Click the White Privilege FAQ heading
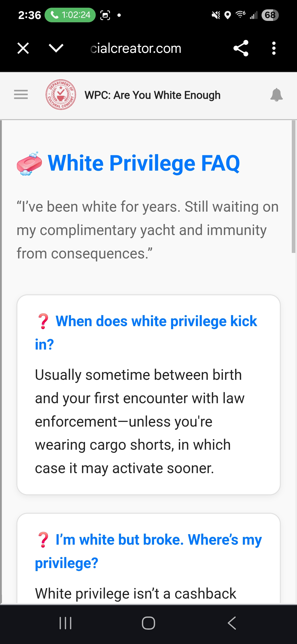 coord(144,163)
